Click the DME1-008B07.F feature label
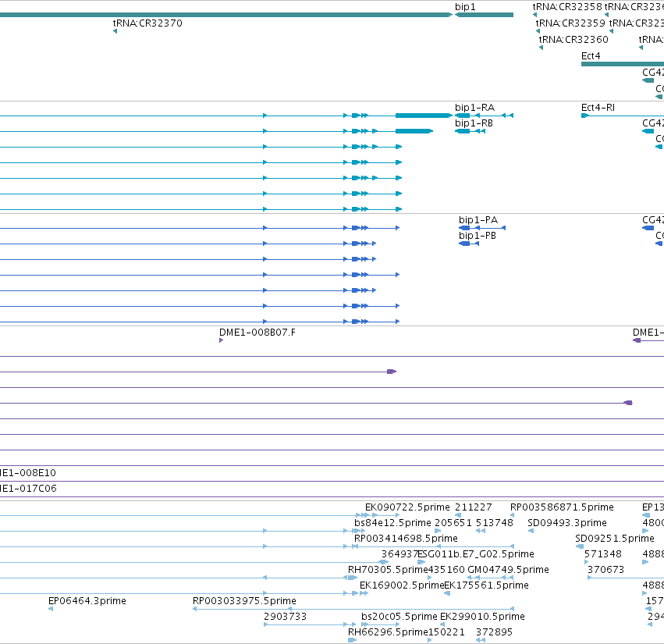Viewport: 664px width, 644px height. click(x=257, y=333)
